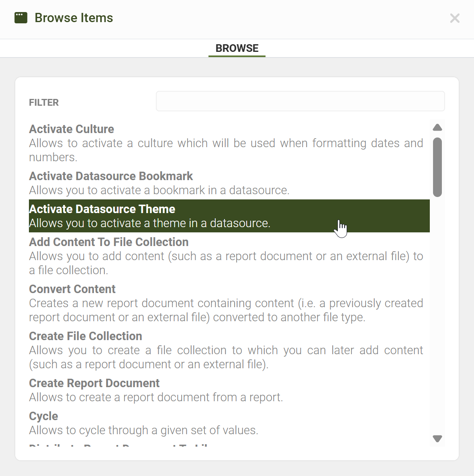Select the partially visible item below Cycle
This screenshot has height=476, width=474.
[121, 445]
